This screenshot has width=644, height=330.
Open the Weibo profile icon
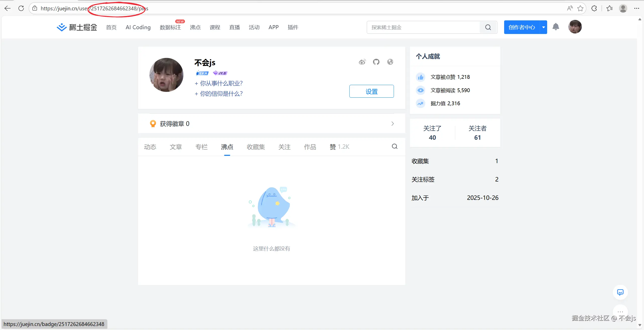[362, 62]
